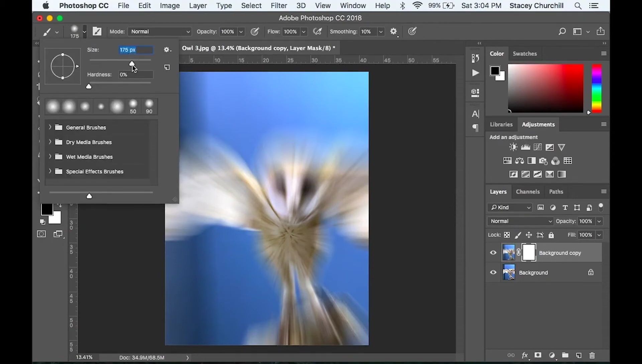The image size is (642, 364).
Task: Click the brush Hardness slider handle
Action: point(89,86)
